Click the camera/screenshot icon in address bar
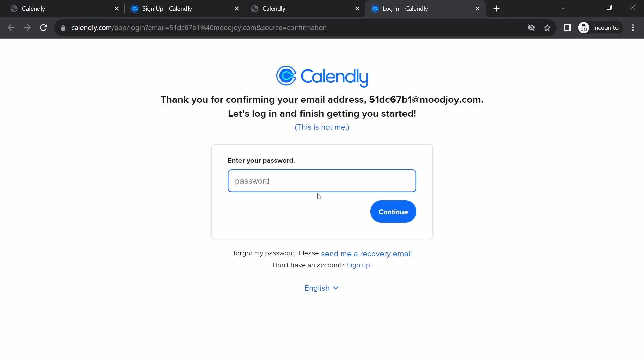644x362 pixels. pyautogui.click(x=531, y=27)
